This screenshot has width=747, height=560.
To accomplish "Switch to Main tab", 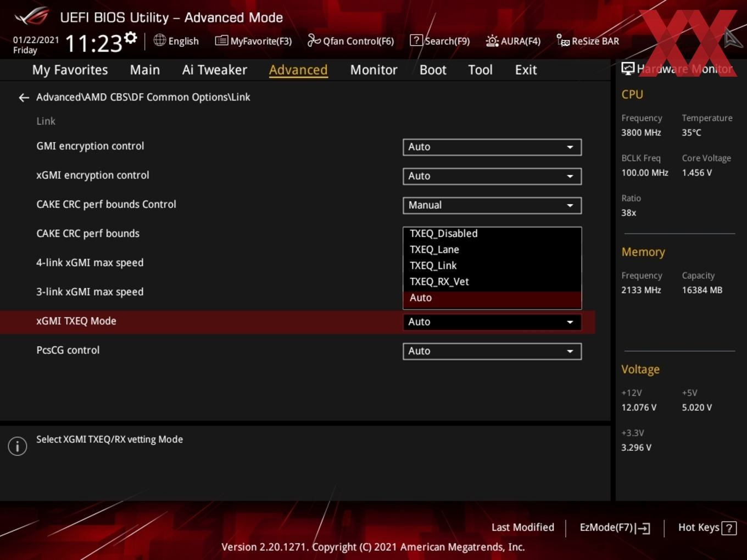I will pos(145,70).
